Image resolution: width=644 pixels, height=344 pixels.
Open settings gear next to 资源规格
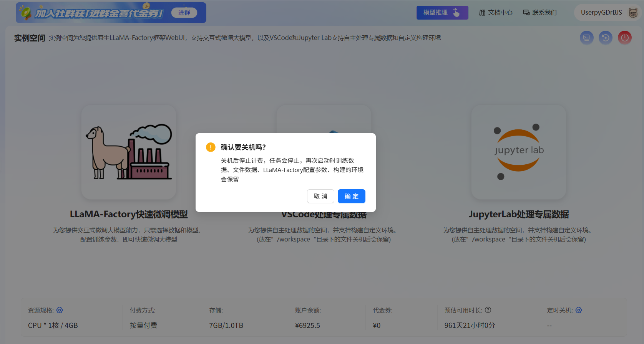click(60, 310)
